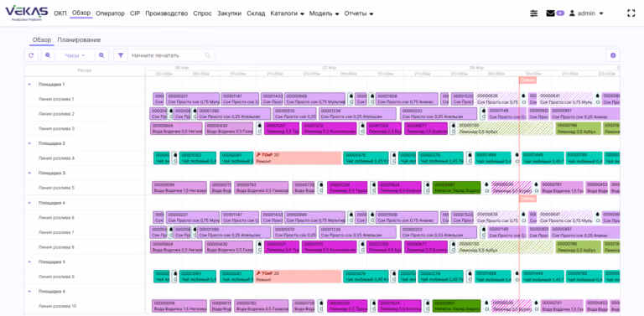The image size is (644, 316).
Task: Open the info icon above the chart
Action: click(x=613, y=55)
